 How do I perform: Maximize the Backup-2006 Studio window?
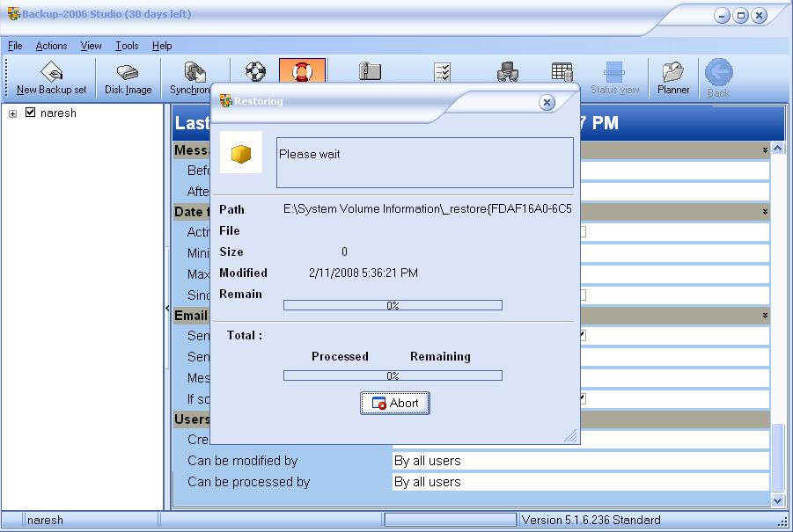[740, 16]
